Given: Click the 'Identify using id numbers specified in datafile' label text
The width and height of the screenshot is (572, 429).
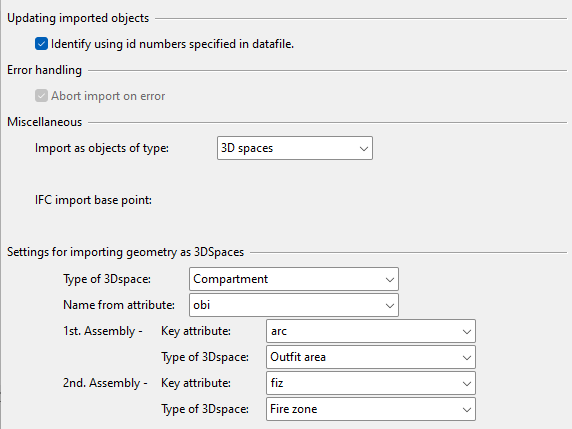Looking at the screenshot, I should pos(172,44).
